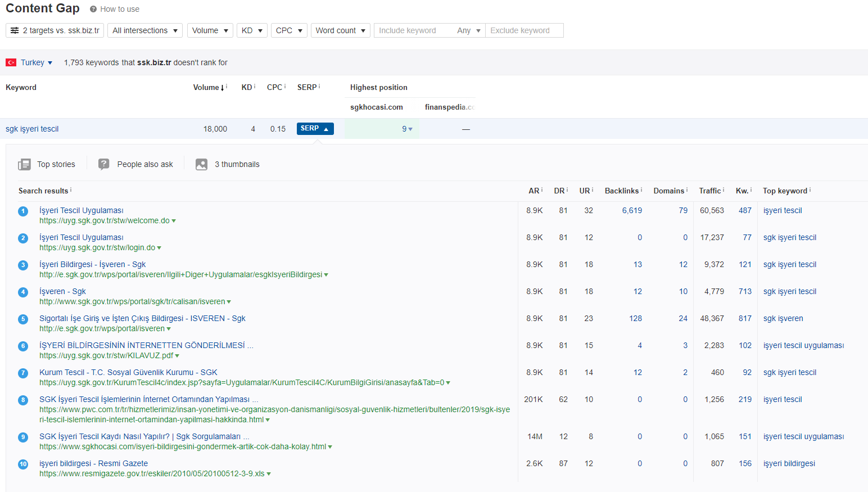Open Kw. count 487
The width and height of the screenshot is (868, 492).
745,210
